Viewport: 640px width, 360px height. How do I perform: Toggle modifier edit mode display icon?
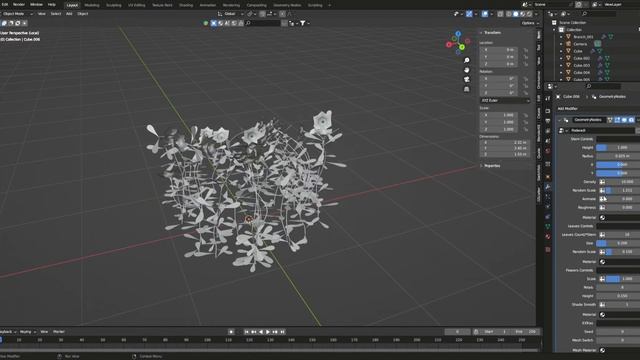[617, 120]
